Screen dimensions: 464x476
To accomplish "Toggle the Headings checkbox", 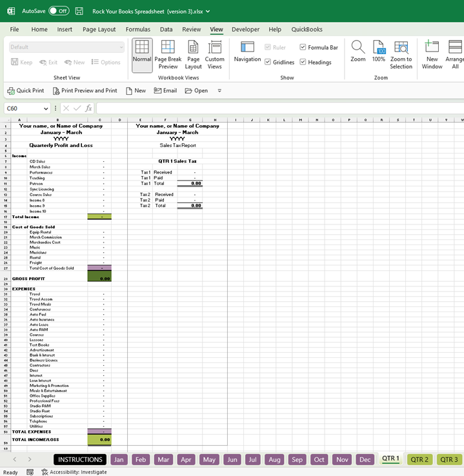I will pos(303,63).
